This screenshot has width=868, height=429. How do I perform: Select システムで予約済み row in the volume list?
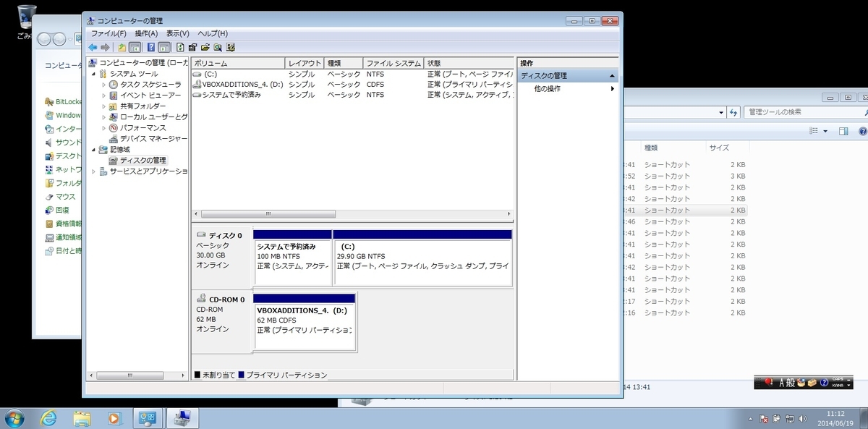[x=353, y=95]
